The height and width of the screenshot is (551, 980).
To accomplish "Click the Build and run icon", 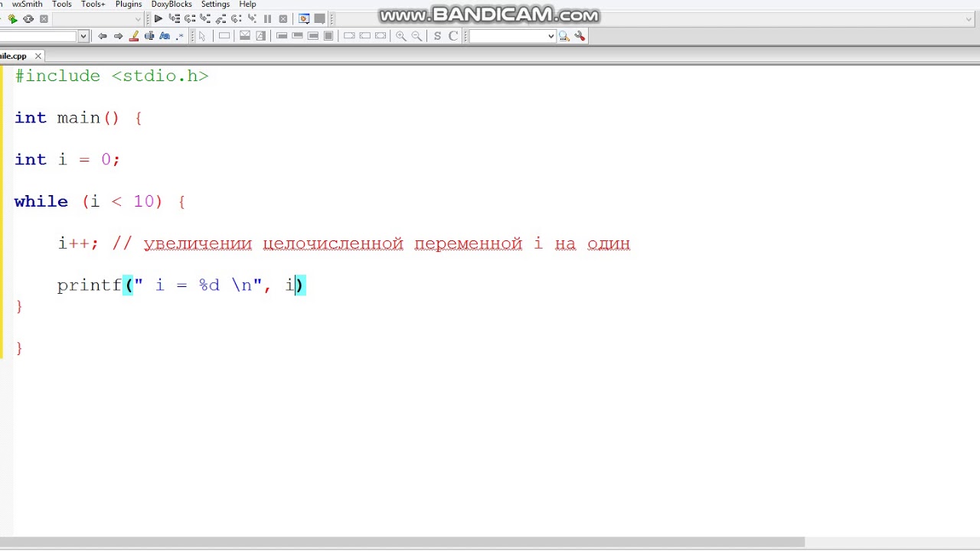I will tap(12, 19).
